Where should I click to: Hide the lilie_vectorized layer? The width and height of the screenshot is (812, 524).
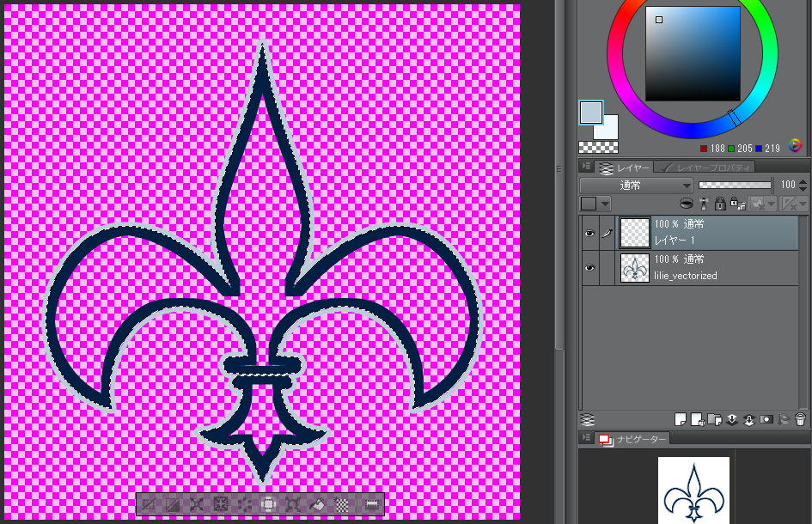(589, 268)
